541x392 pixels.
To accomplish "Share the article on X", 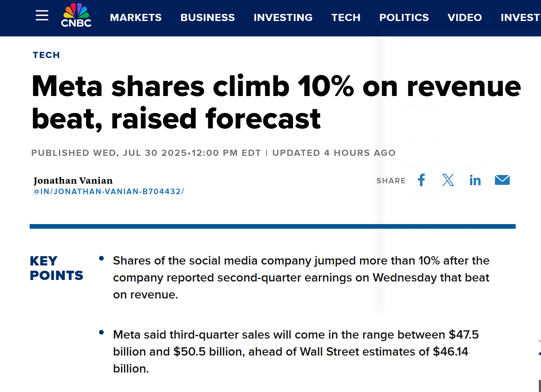I will (x=448, y=180).
